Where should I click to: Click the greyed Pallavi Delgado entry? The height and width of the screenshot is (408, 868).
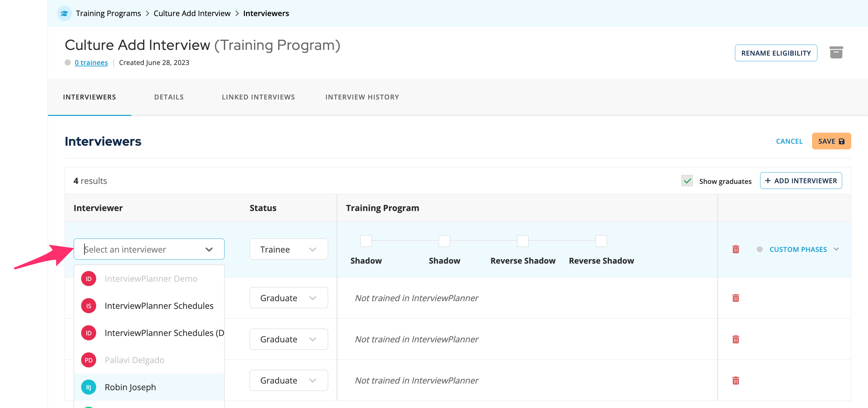(x=149, y=360)
